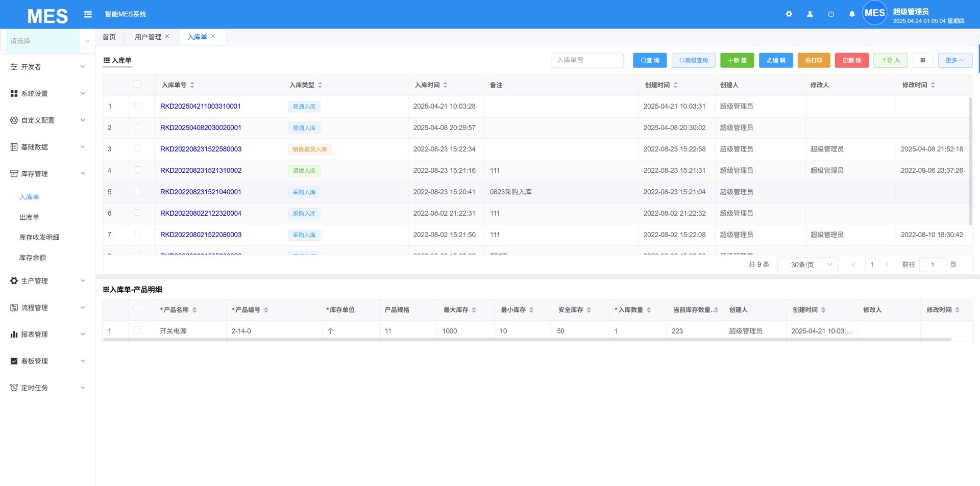This screenshot has height=486, width=980.
Task: Toggle the sidebar collapse hamburger icon
Action: (88, 14)
